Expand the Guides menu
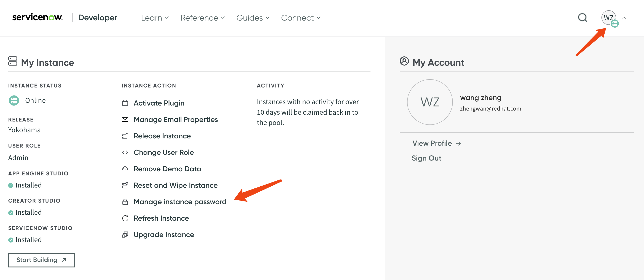644x280 pixels. 253,18
